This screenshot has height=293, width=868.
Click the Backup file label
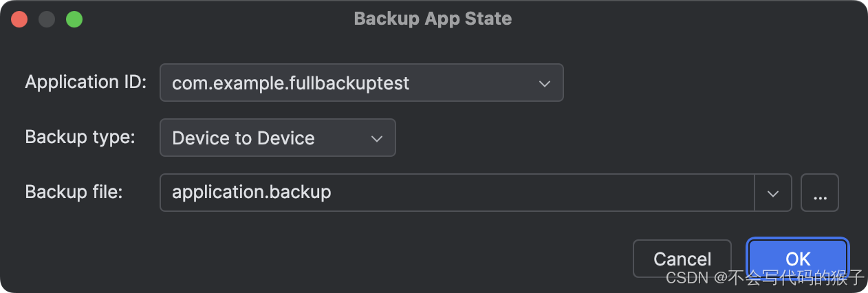74,192
